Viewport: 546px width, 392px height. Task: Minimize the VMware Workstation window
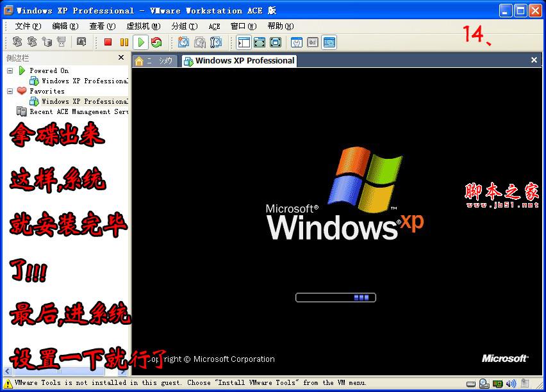pyautogui.click(x=505, y=11)
